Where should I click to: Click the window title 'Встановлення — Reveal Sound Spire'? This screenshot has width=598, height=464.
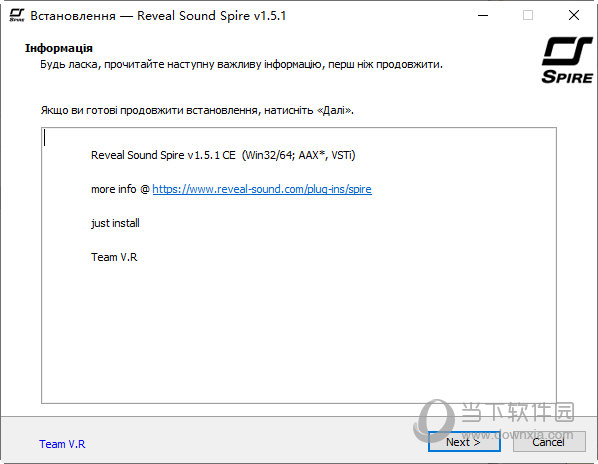pyautogui.click(x=158, y=16)
